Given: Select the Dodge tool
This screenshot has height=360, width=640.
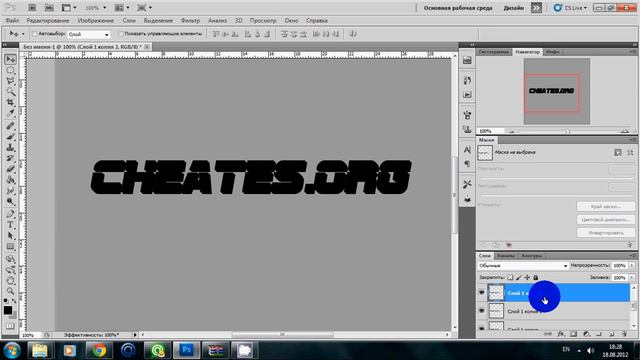Looking at the screenshot, I should coord(10,201).
